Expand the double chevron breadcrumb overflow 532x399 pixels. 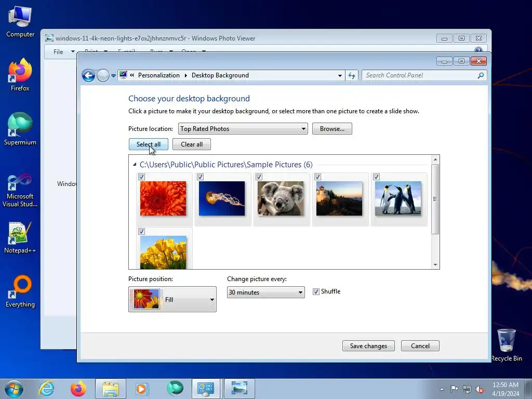[x=132, y=75]
